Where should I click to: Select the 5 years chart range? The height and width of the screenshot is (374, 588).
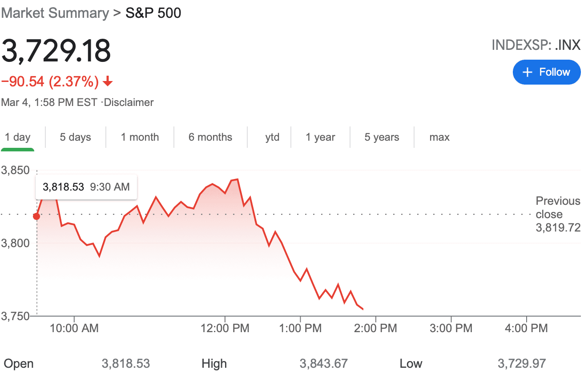382,137
